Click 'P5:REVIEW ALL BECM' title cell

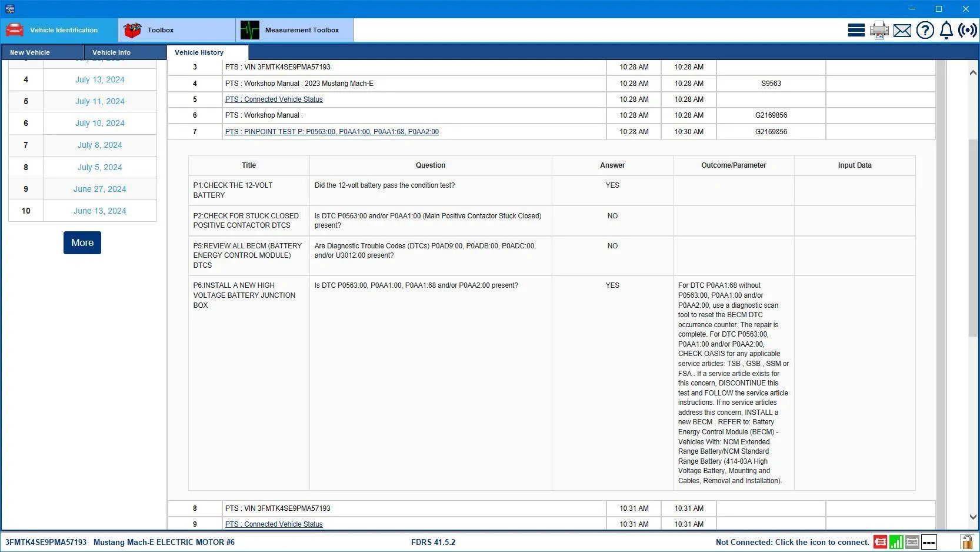(x=249, y=255)
